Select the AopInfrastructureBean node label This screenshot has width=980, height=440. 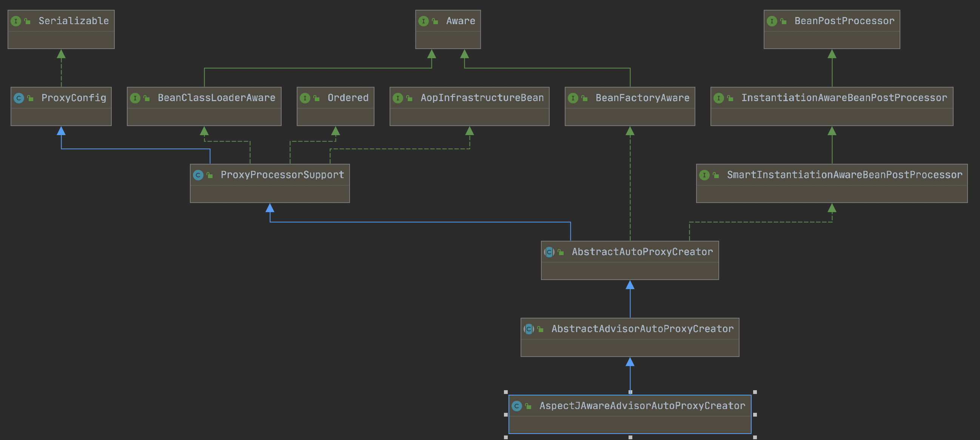(x=482, y=98)
